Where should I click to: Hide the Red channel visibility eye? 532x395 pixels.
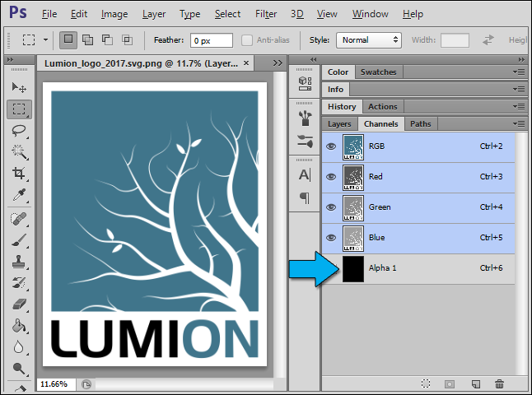coord(331,176)
